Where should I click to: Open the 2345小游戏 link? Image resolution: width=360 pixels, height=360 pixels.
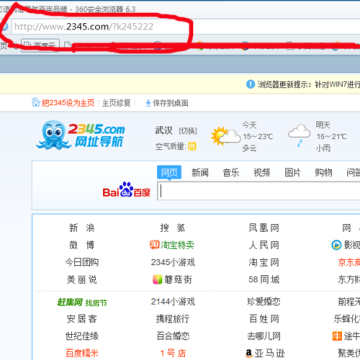pyautogui.click(x=173, y=262)
